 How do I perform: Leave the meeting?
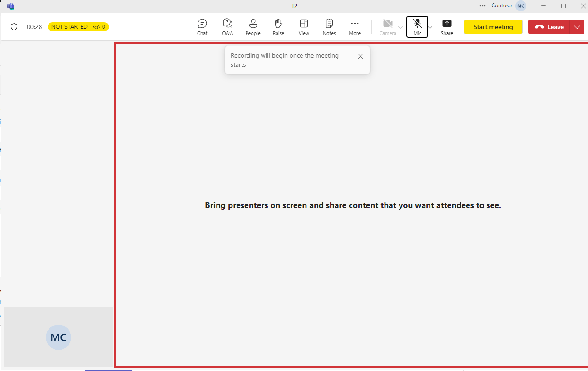tap(548, 26)
